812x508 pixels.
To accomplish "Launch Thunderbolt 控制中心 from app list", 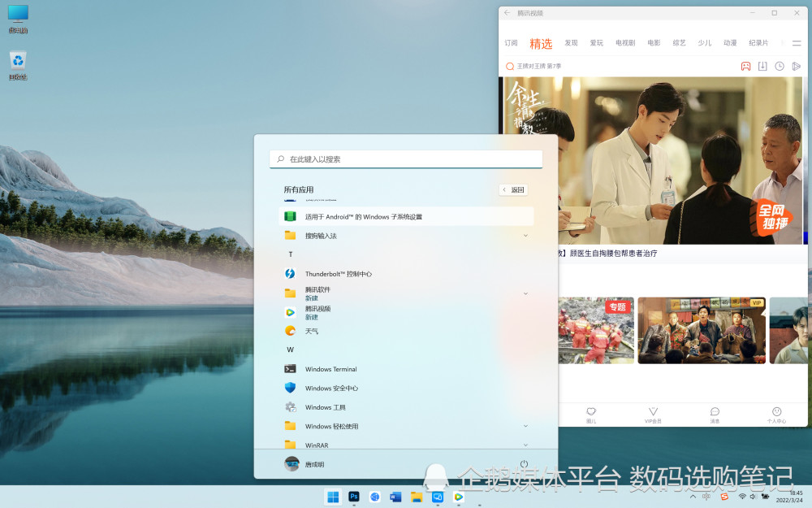I will click(x=406, y=274).
